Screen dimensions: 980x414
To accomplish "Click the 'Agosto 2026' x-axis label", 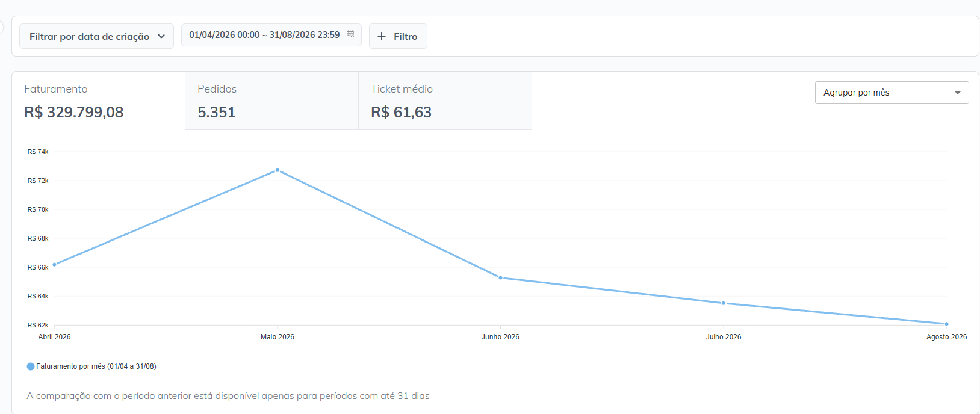I will pos(946,337).
